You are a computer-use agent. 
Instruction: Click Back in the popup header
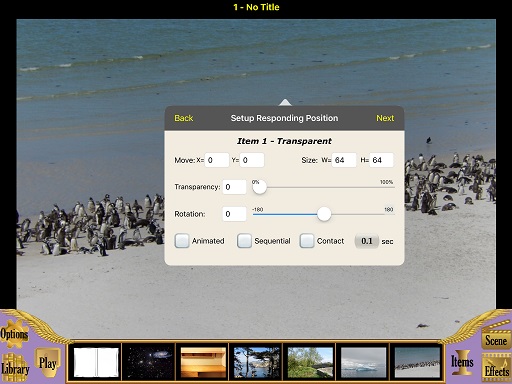(x=184, y=118)
